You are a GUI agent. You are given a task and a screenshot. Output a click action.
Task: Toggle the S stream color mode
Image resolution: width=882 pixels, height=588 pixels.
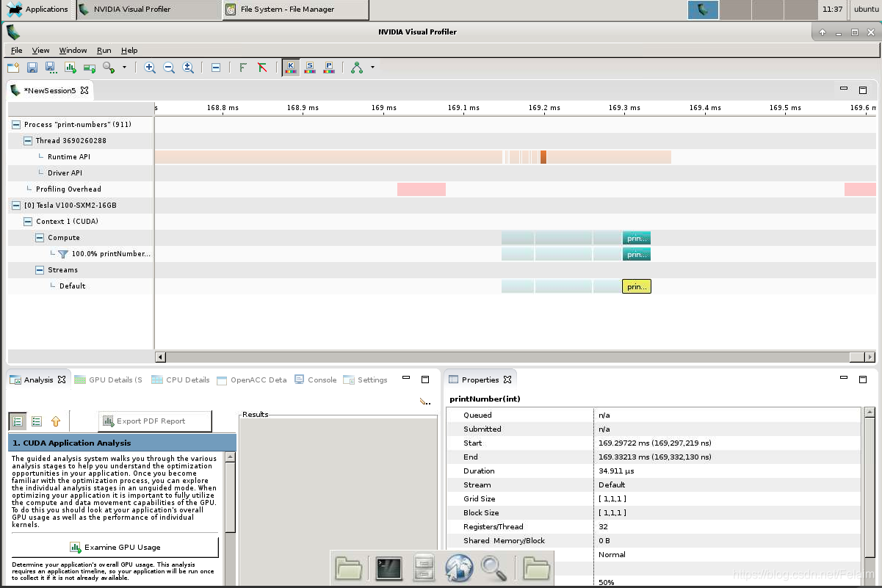click(310, 68)
